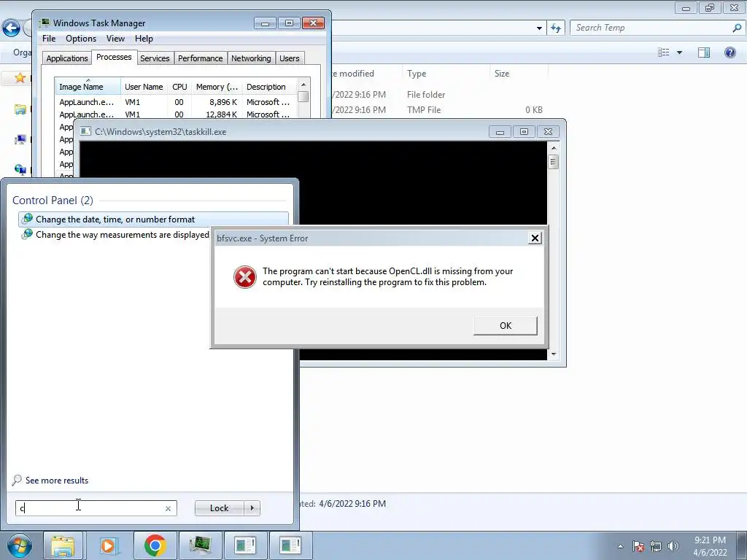
Task: Click the Lock button
Action: (219, 508)
